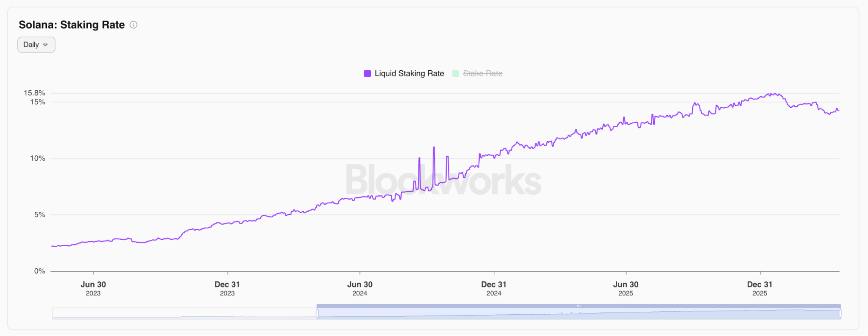This screenshot has width=868, height=336.
Task: Click the tallest spike on the purple line
Action: click(434, 148)
